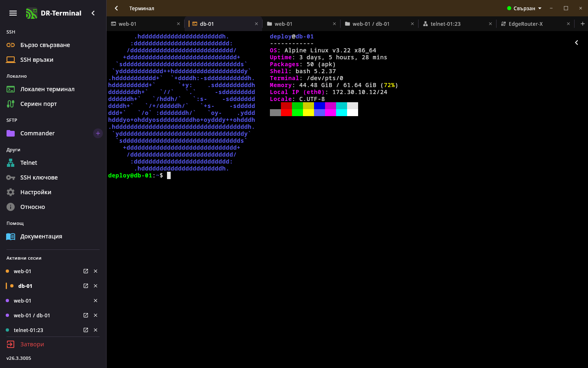The height and width of the screenshot is (368, 588).
Task: Launch Локален терминал
Action: [53, 89]
